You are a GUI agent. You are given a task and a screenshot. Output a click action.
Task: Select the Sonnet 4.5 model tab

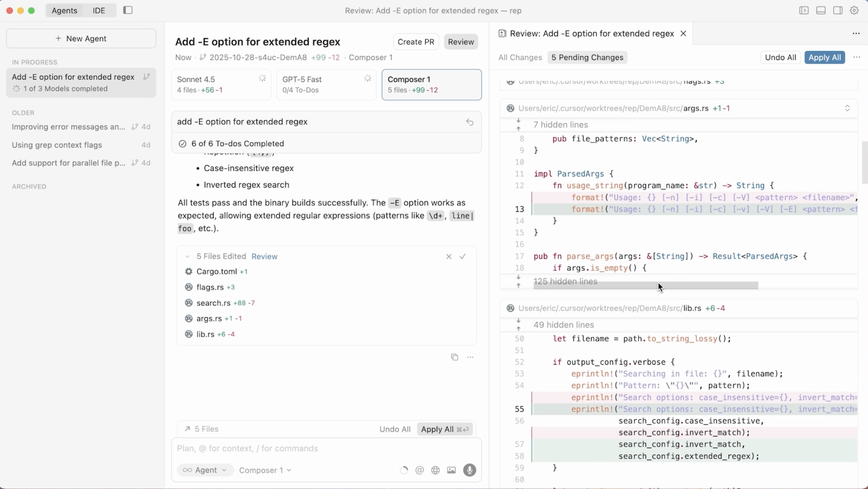point(221,84)
